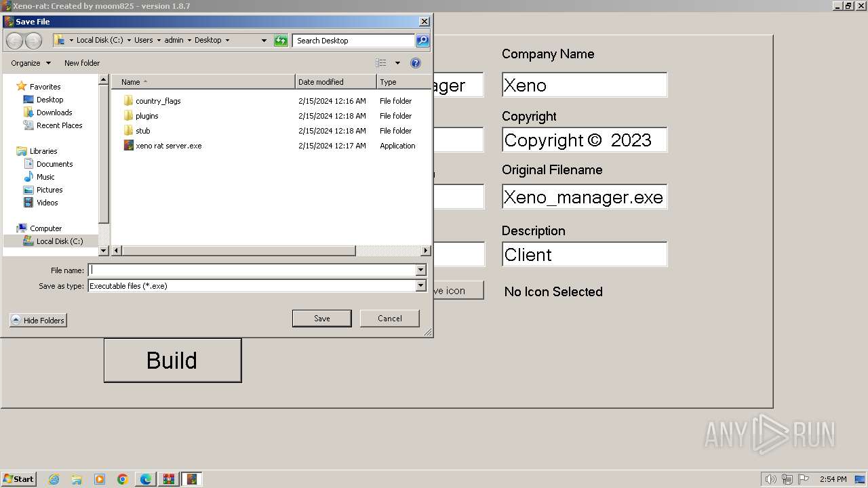Click Users in address breadcrumb
Viewport: 868px width, 488px height.
coord(144,41)
